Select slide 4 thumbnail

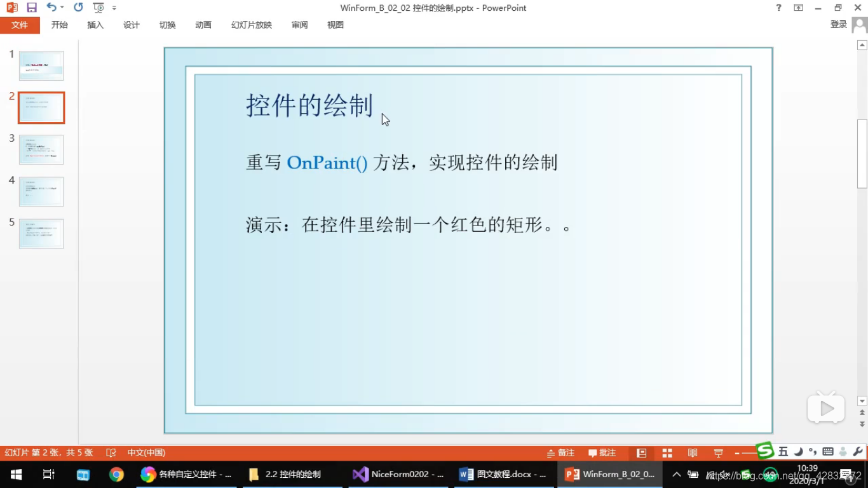[41, 191]
